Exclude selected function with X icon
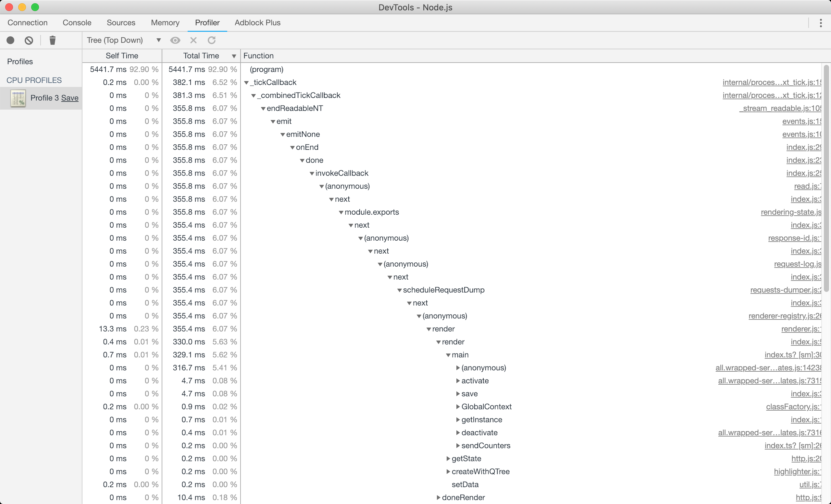 pyautogui.click(x=193, y=41)
